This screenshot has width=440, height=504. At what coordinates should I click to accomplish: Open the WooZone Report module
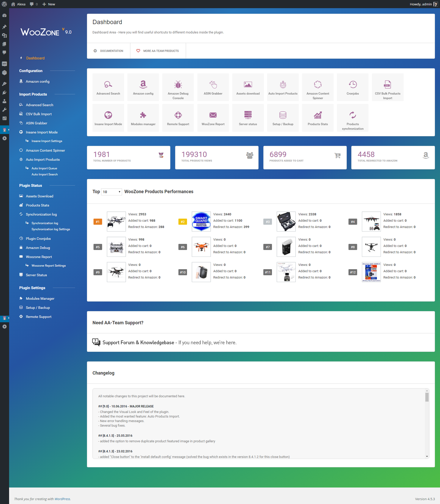[x=213, y=118]
